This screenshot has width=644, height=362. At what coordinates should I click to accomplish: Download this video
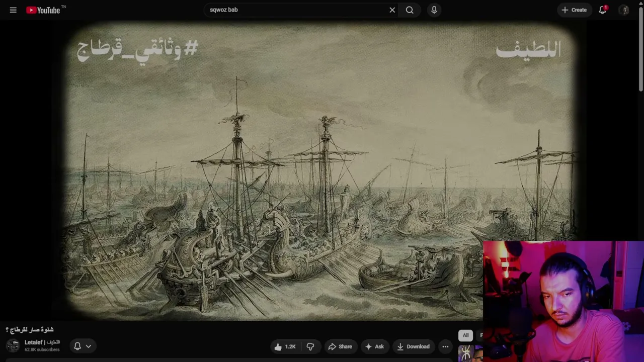(413, 346)
